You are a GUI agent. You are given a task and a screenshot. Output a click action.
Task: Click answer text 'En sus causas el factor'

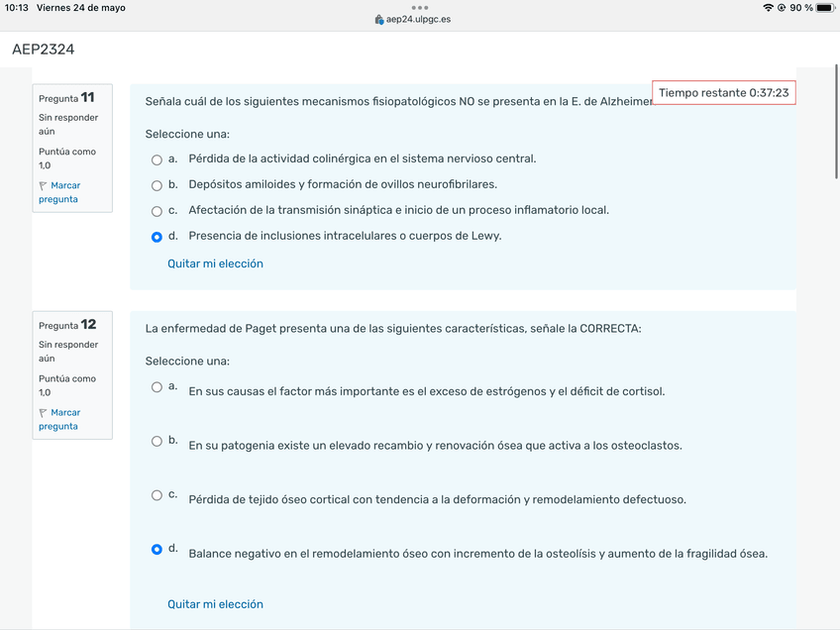(x=426, y=391)
